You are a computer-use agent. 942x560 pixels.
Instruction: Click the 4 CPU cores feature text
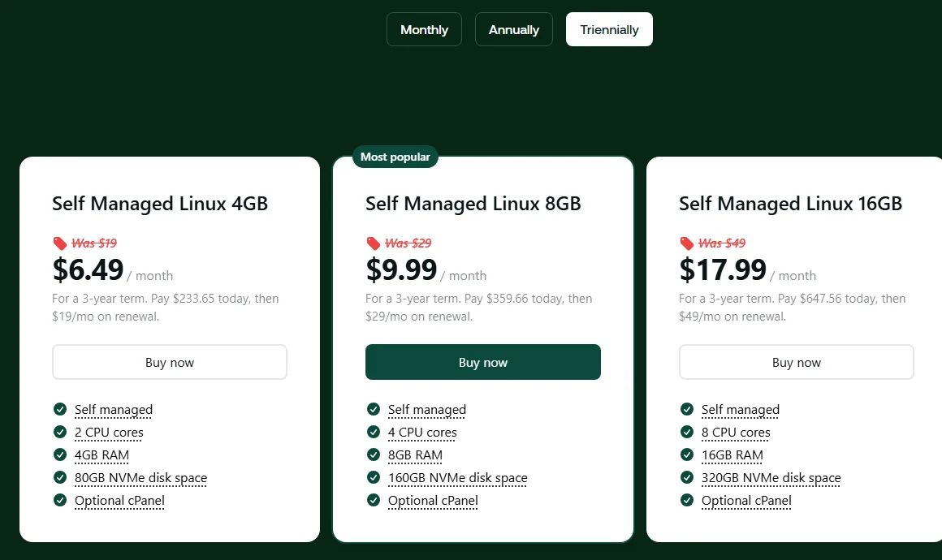(422, 432)
